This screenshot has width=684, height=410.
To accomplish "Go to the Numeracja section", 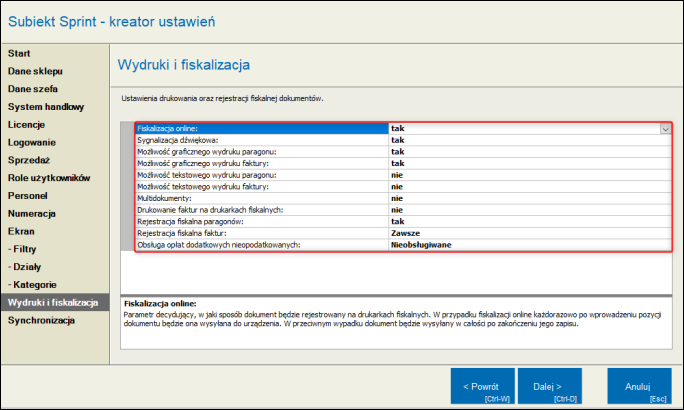I will pos(32,214).
